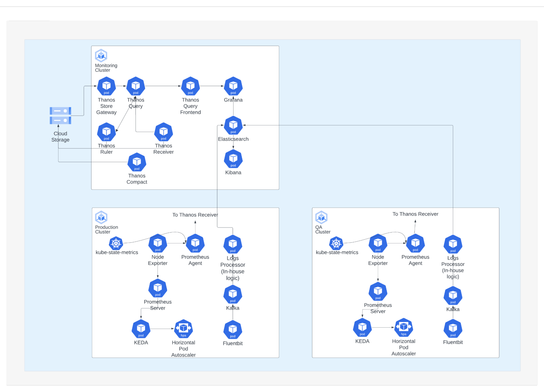
Task: Select 'Horizontal Pod Autoscaler' label in QA
Action: point(404,347)
